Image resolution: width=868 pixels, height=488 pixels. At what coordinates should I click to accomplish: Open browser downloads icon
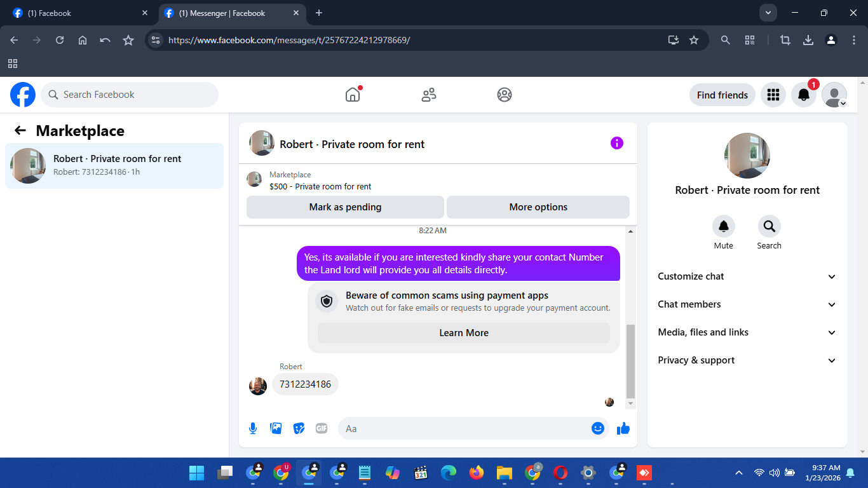[x=808, y=40]
